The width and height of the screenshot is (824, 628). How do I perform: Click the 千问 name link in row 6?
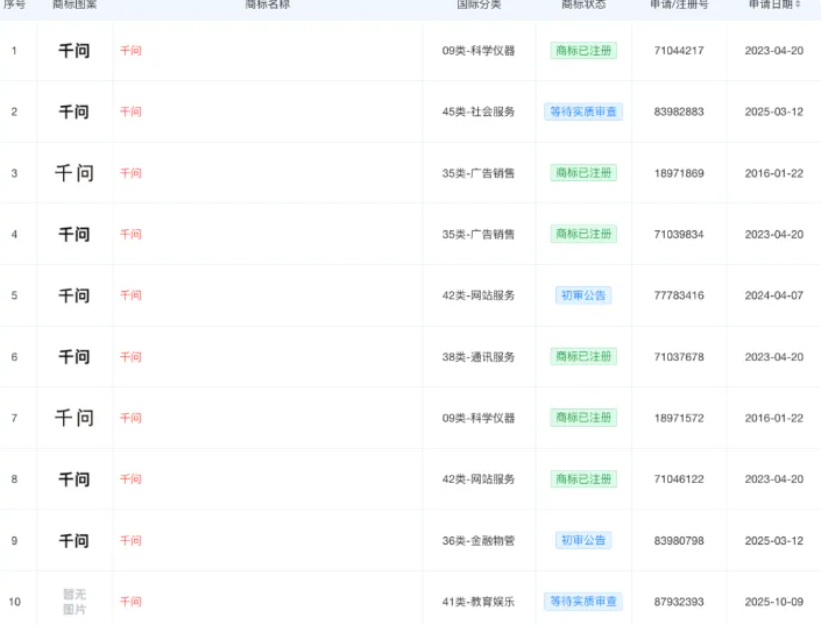pyautogui.click(x=131, y=356)
